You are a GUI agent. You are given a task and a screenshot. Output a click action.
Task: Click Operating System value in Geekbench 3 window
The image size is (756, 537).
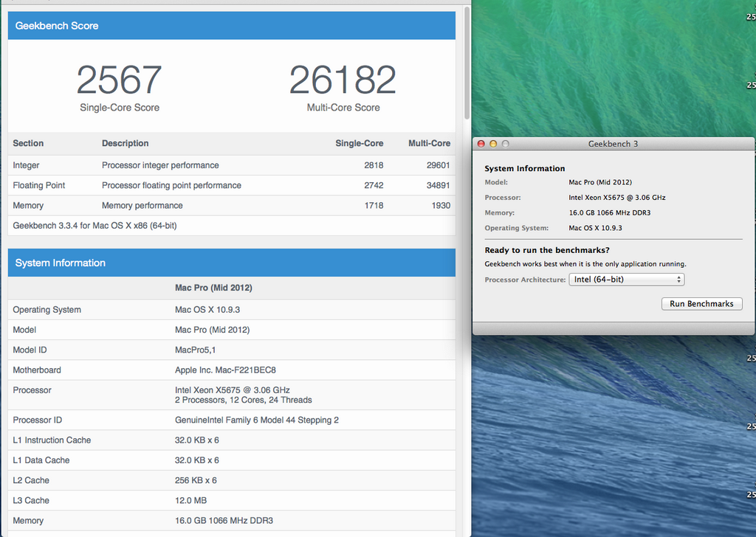596,228
